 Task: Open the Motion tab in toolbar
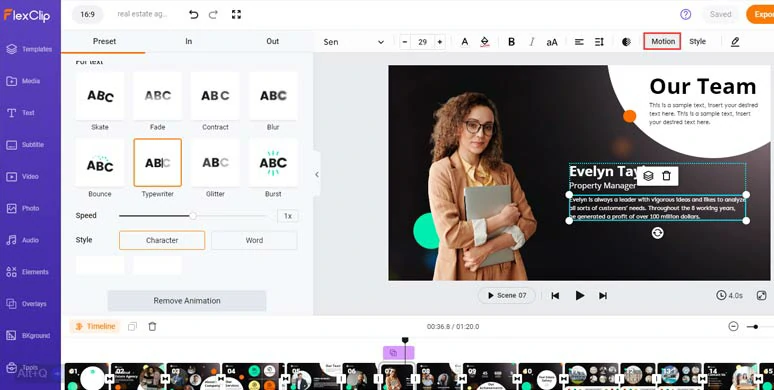tap(662, 41)
